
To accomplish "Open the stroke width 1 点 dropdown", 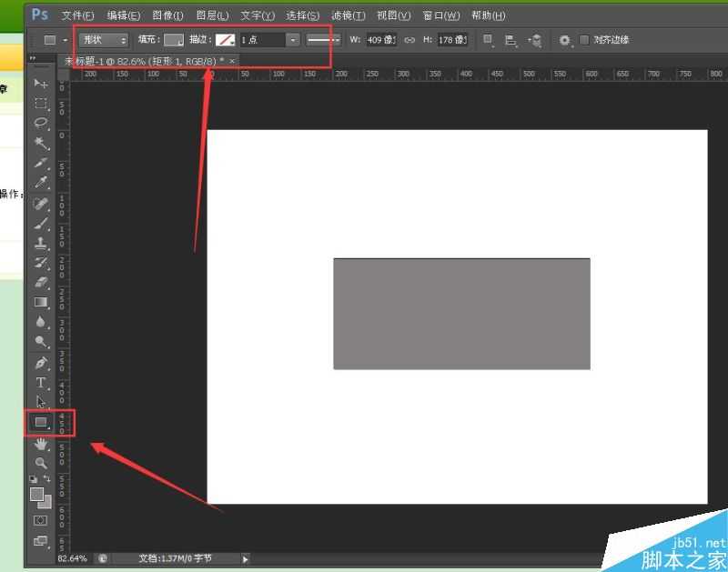I will pyautogui.click(x=292, y=40).
